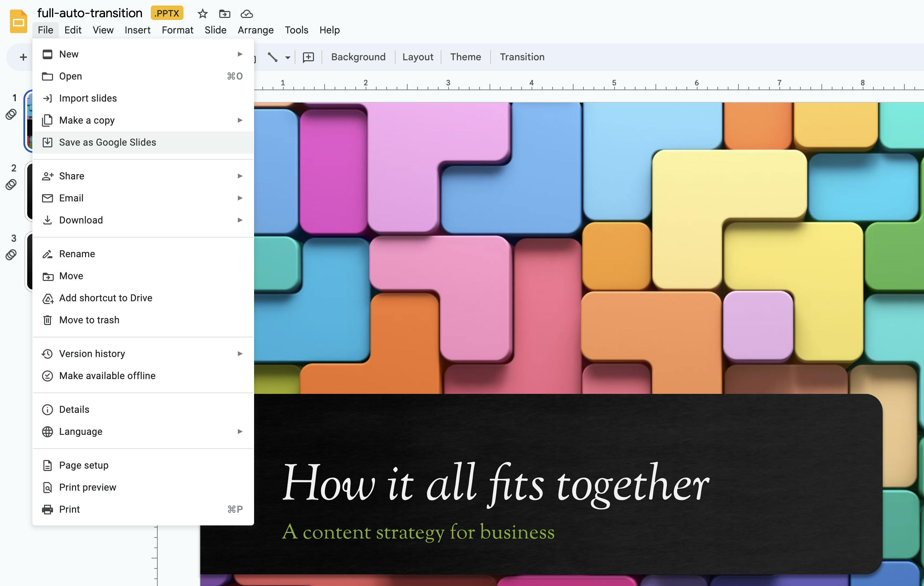The width and height of the screenshot is (924, 586).
Task: Enable Make available offline
Action: tap(107, 376)
